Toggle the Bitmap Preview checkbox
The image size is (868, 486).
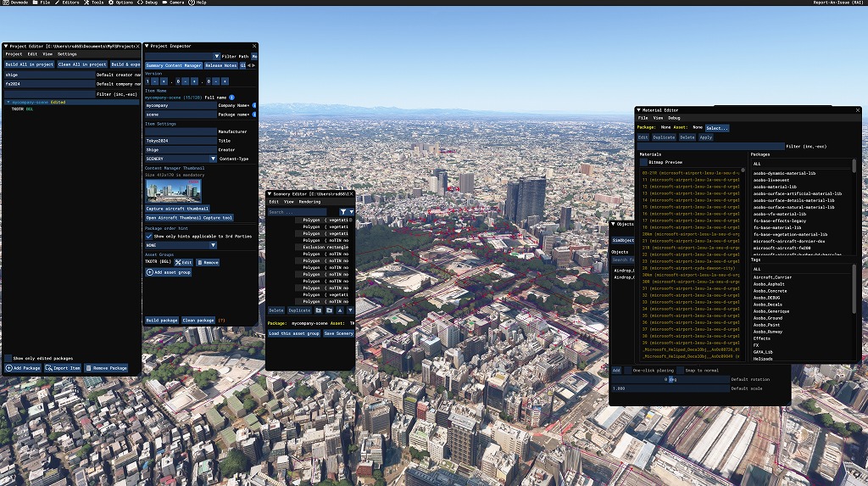[x=643, y=162]
